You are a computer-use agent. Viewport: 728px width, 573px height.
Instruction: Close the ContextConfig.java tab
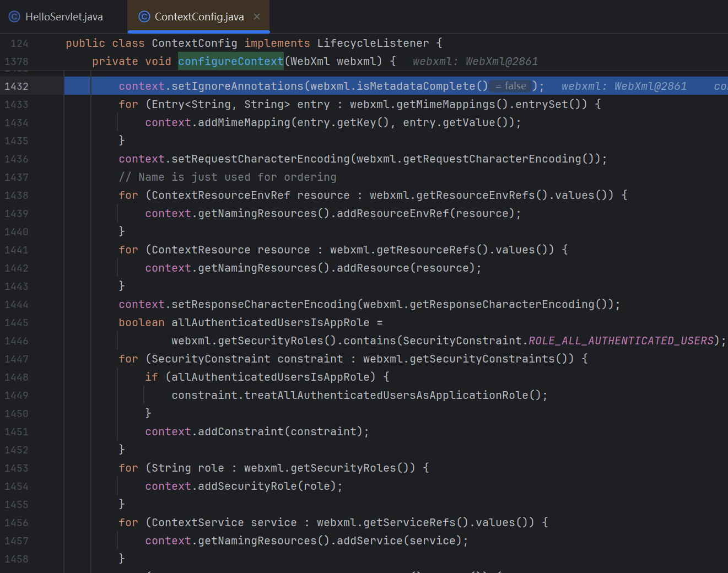tap(257, 17)
